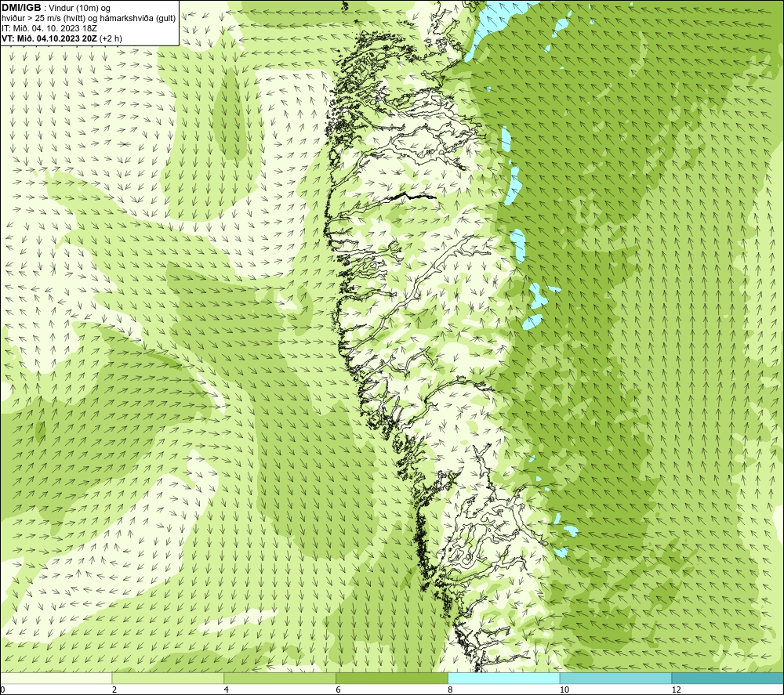Click the '12' scale label
This screenshot has height=695, width=784.
[677, 690]
